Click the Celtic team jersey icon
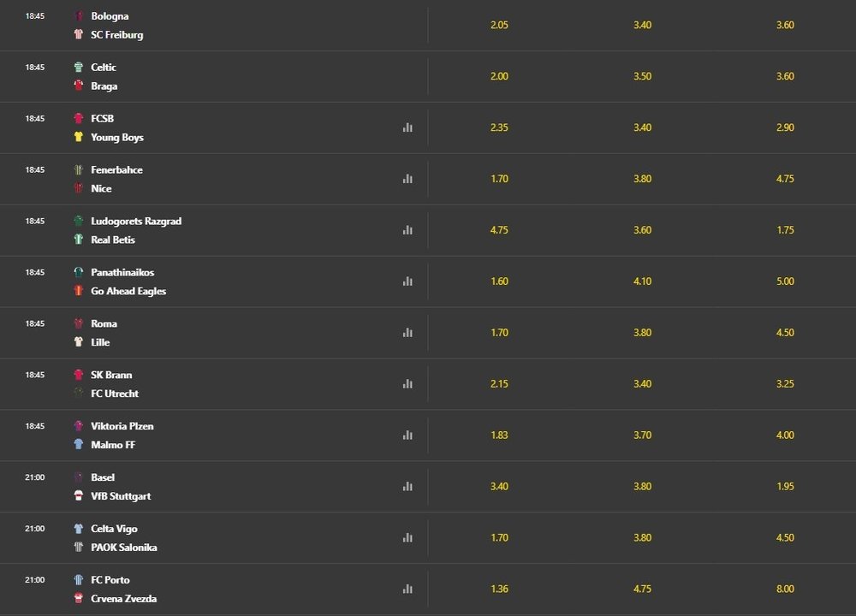Screen dimensions: 856x616 point(79,67)
